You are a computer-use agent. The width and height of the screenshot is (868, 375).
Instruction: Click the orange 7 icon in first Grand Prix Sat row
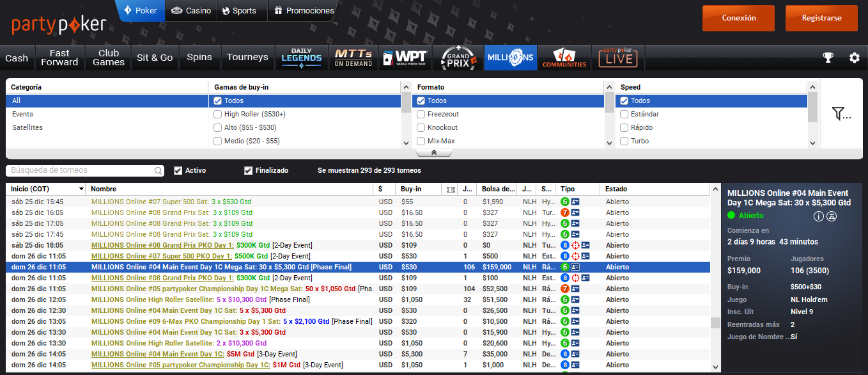pyautogui.click(x=565, y=212)
